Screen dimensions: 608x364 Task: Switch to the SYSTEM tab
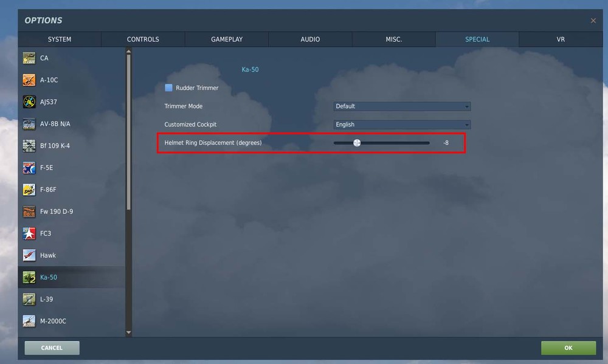click(60, 39)
